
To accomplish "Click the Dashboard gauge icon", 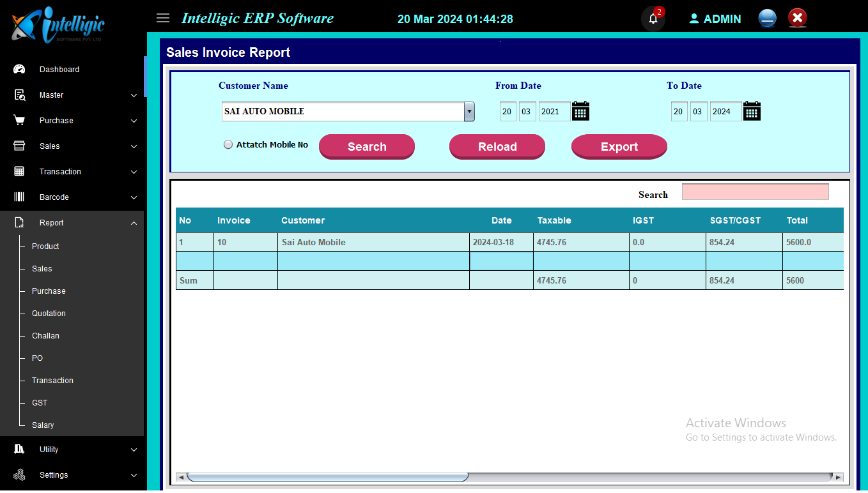I will coord(19,70).
